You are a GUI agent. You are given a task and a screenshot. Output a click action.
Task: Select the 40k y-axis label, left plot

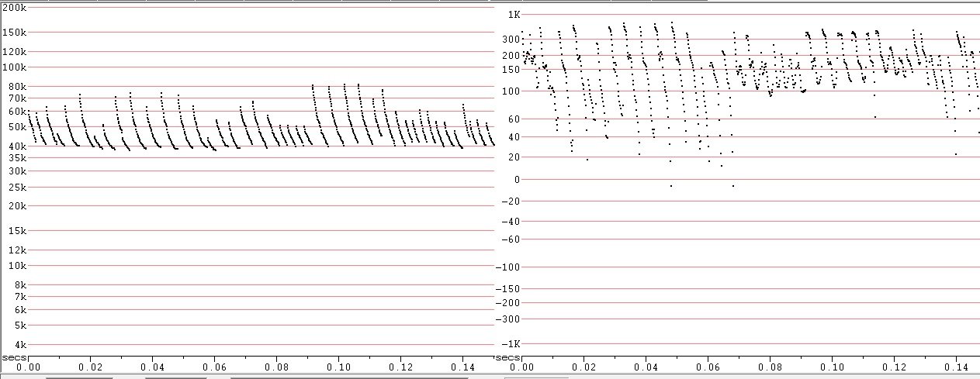tap(17, 146)
